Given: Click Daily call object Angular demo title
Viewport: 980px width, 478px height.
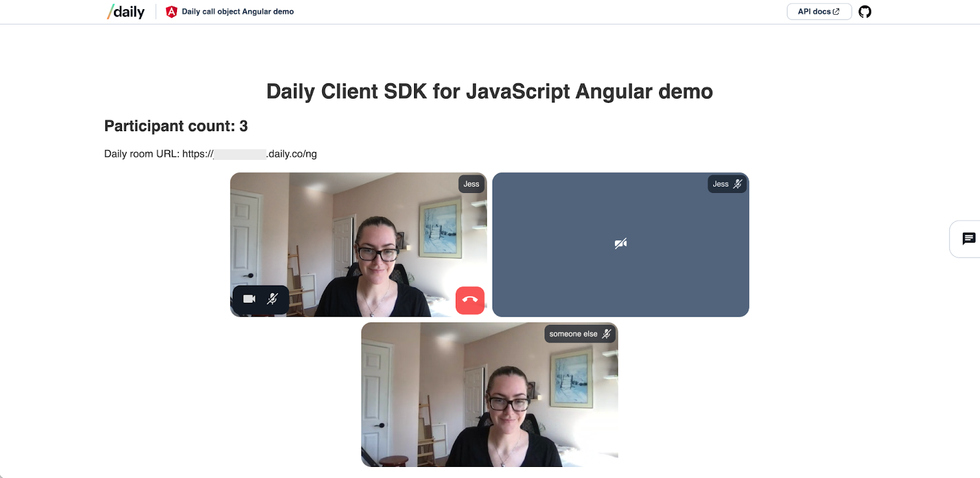Looking at the screenshot, I should [x=238, y=12].
